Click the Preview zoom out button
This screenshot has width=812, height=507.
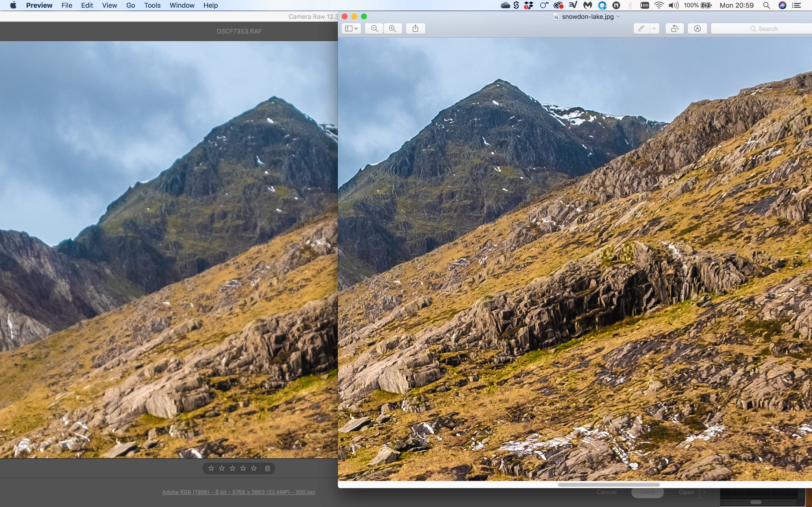[374, 28]
